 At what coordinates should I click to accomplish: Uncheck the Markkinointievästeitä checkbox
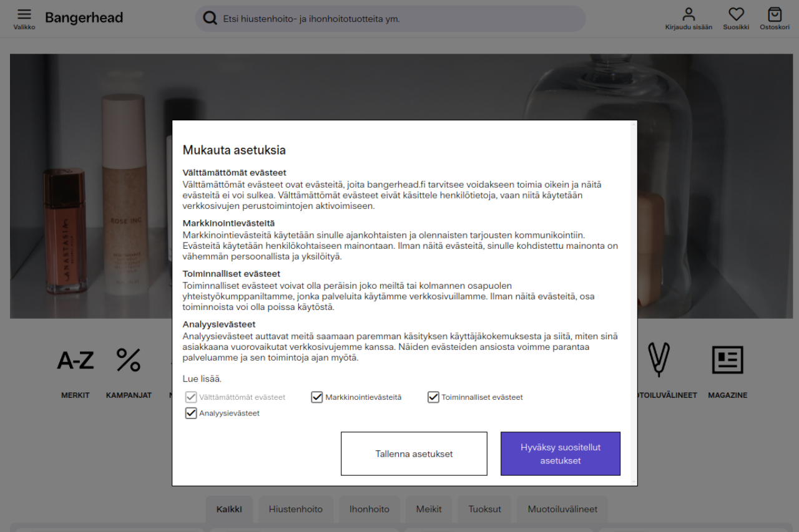[317, 397]
